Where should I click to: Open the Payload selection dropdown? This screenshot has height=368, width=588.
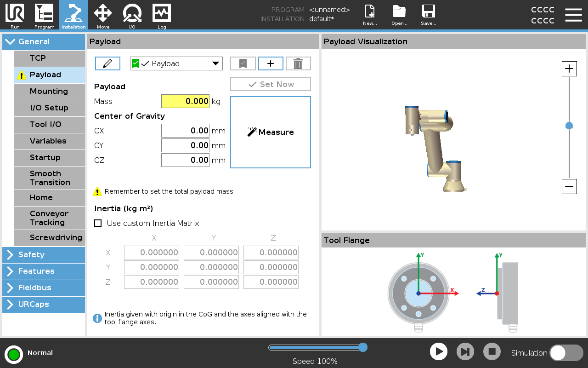176,63
